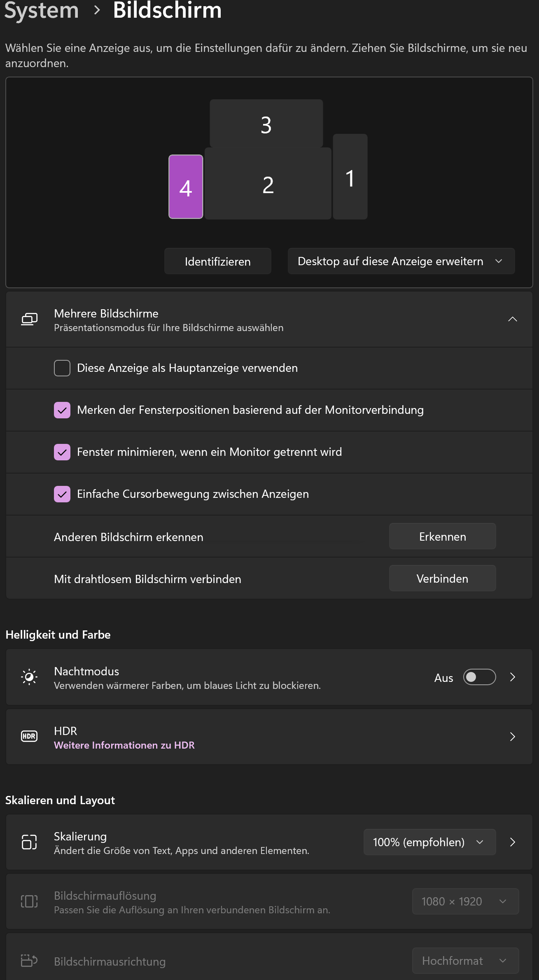The width and height of the screenshot is (539, 980).
Task: Click the Identifizieren button
Action: [217, 261]
